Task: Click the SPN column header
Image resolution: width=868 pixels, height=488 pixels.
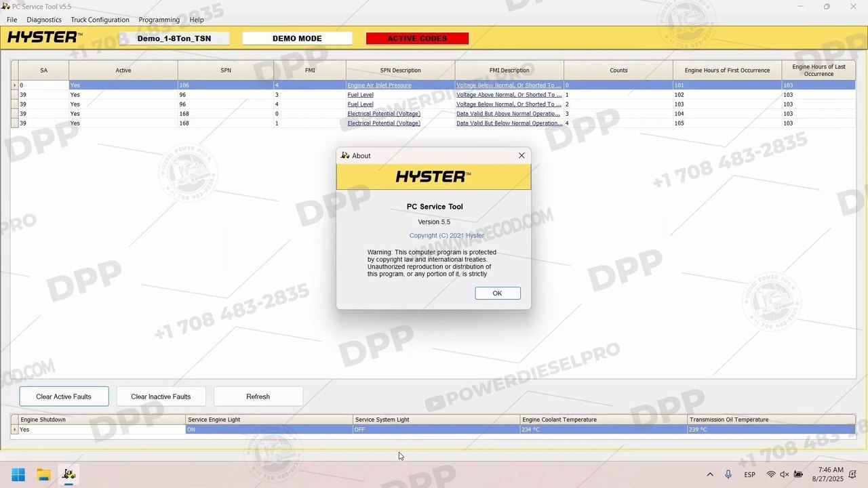Action: (x=226, y=70)
